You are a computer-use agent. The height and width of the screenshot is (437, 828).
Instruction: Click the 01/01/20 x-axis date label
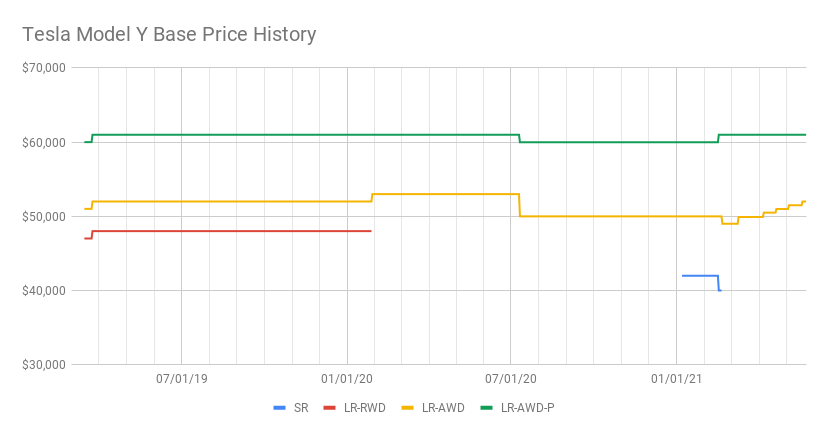point(346,379)
